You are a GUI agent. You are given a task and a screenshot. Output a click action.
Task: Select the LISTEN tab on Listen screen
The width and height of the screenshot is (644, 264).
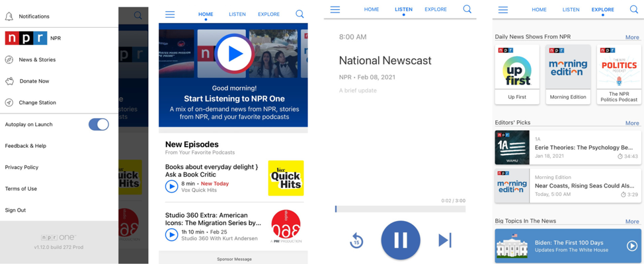coord(403,9)
